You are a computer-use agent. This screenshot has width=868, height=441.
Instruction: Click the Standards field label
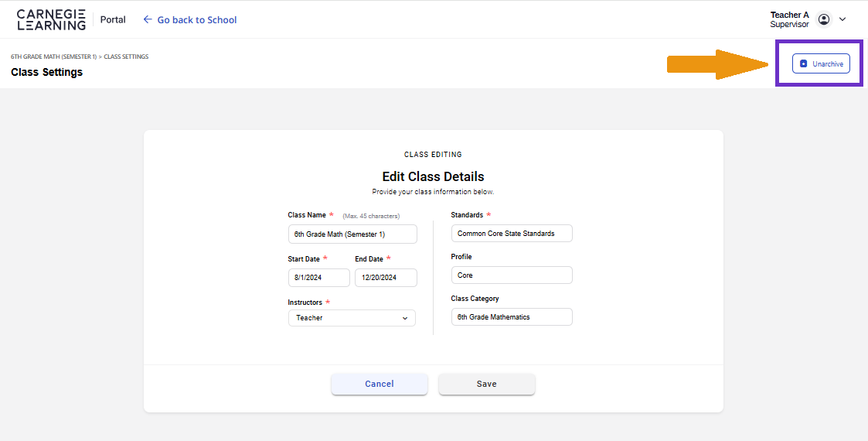tap(467, 214)
